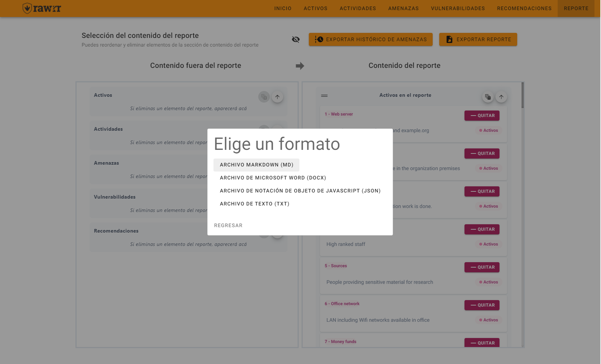Click the '1 - Web server' title
This screenshot has width=601, height=364.
pos(339,114)
